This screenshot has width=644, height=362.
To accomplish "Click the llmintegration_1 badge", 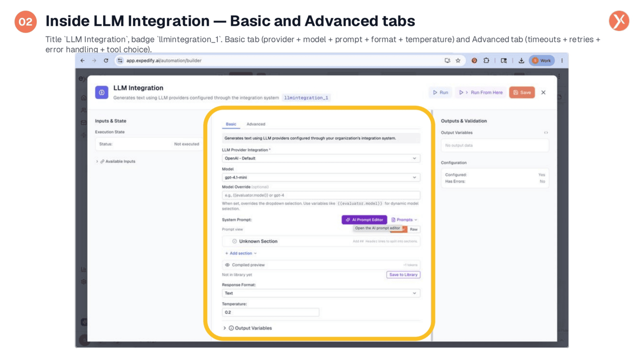I will (306, 98).
